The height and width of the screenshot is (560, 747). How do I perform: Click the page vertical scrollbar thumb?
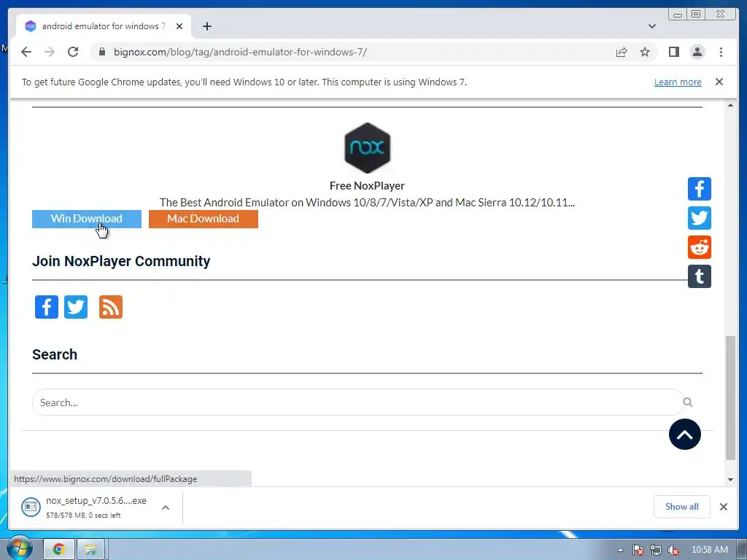click(x=730, y=398)
